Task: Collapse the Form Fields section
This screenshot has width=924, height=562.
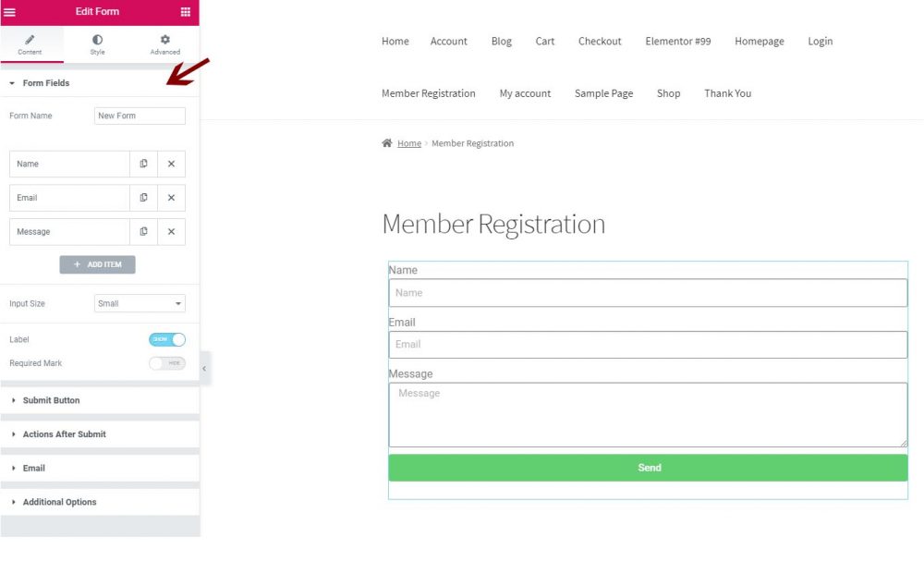Action: click(45, 83)
